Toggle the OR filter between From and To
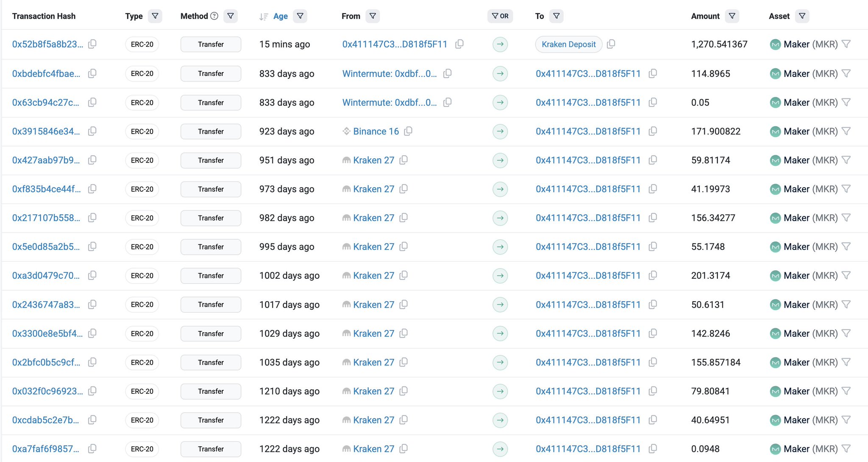The image size is (868, 462). [x=500, y=16]
